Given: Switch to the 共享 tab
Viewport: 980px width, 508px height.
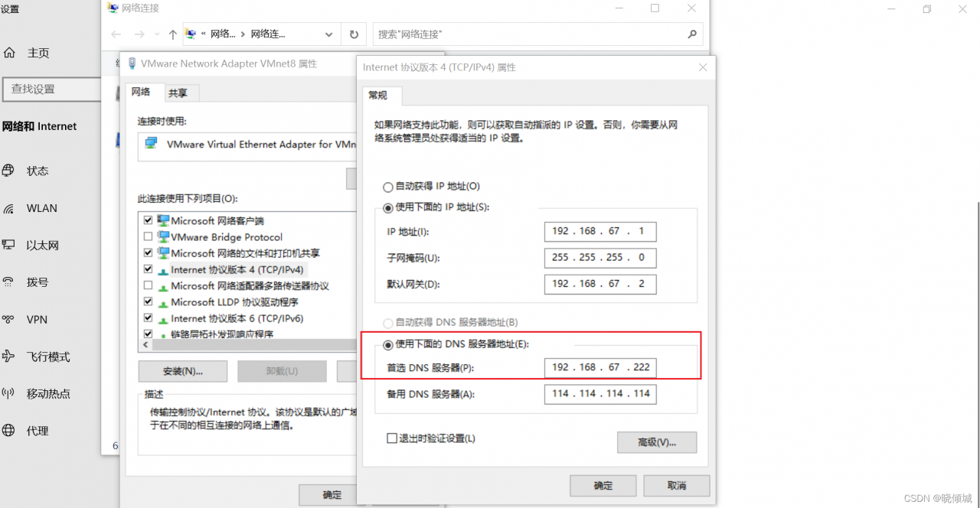Looking at the screenshot, I should click(178, 93).
